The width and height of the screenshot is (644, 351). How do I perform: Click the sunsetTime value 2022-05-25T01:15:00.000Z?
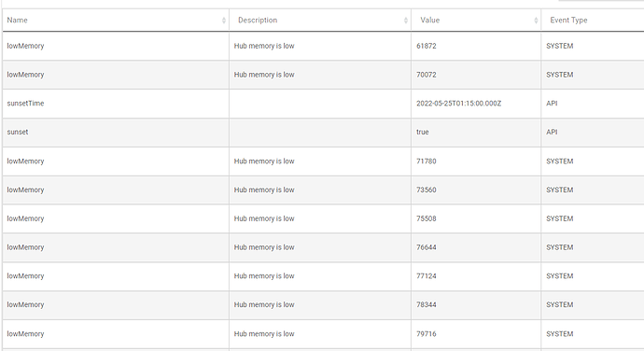coord(459,104)
